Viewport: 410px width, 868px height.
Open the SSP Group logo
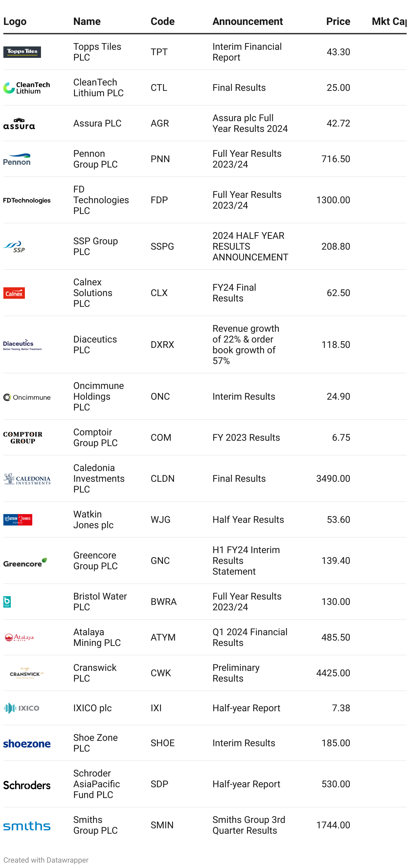(14, 247)
